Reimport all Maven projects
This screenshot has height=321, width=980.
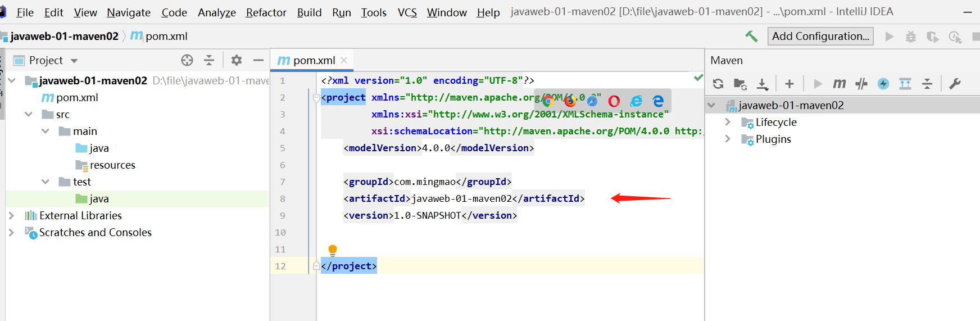718,84
